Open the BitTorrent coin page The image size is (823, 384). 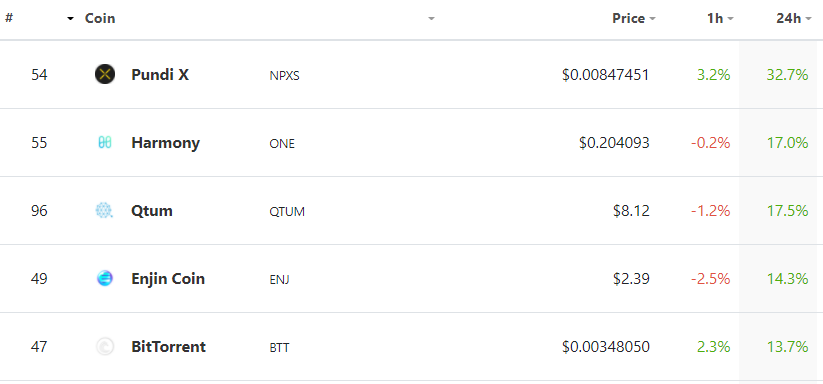(168, 347)
